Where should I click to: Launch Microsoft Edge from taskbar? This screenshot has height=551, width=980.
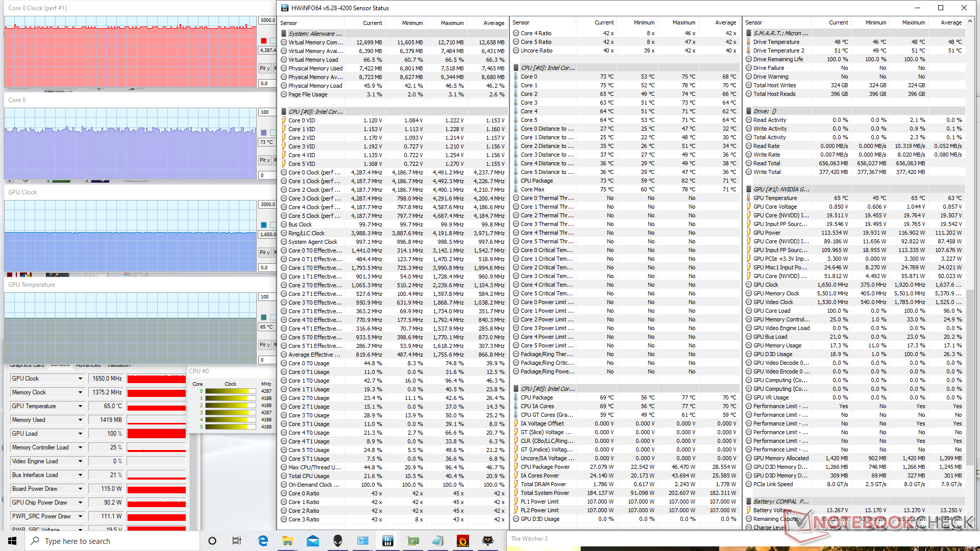[263, 541]
